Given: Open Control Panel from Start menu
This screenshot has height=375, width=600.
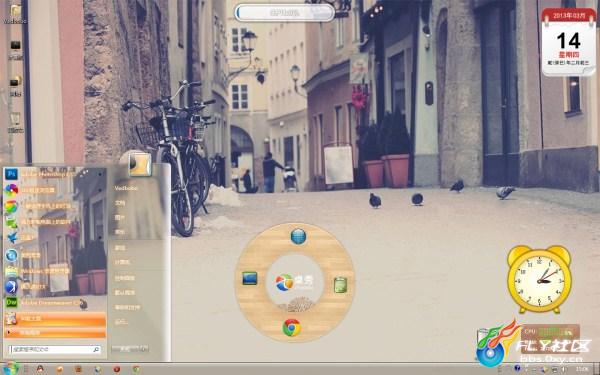Looking at the screenshot, I should click(125, 278).
